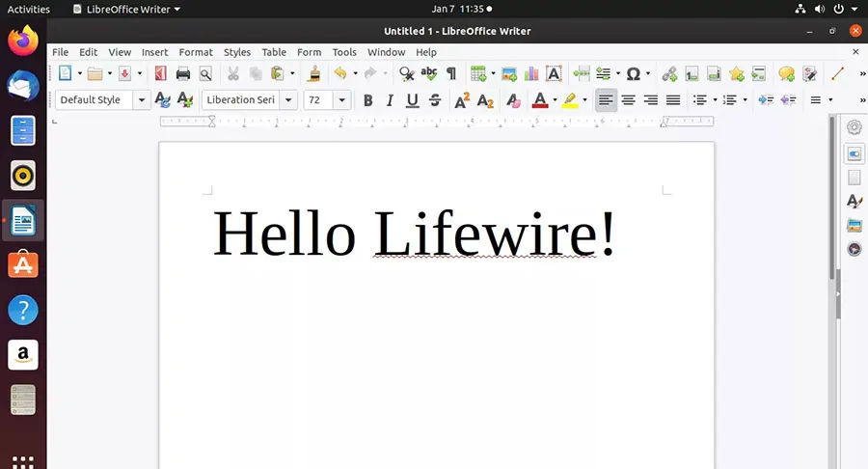The image size is (868, 469).
Task: Toggle Subscript formatting
Action: tap(485, 100)
